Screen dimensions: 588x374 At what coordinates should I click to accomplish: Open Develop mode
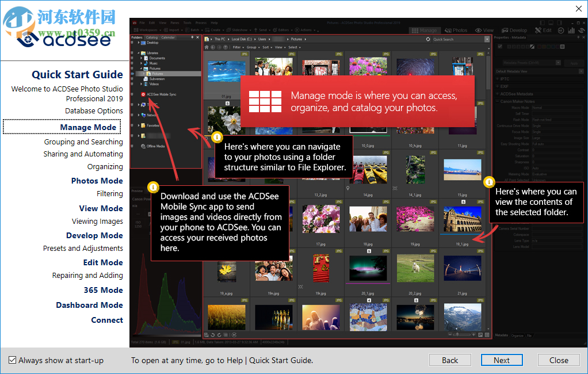coord(514,30)
